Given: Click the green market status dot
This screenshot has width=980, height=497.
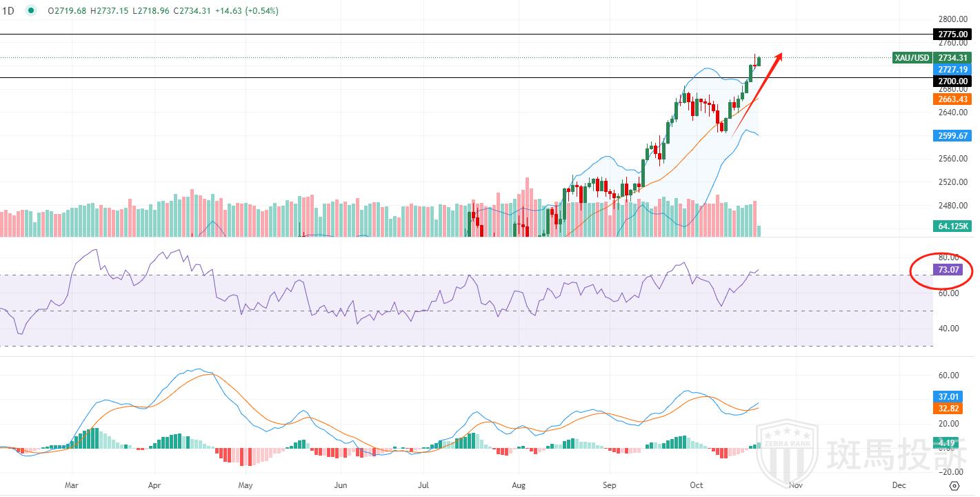Looking at the screenshot, I should coord(31,11).
